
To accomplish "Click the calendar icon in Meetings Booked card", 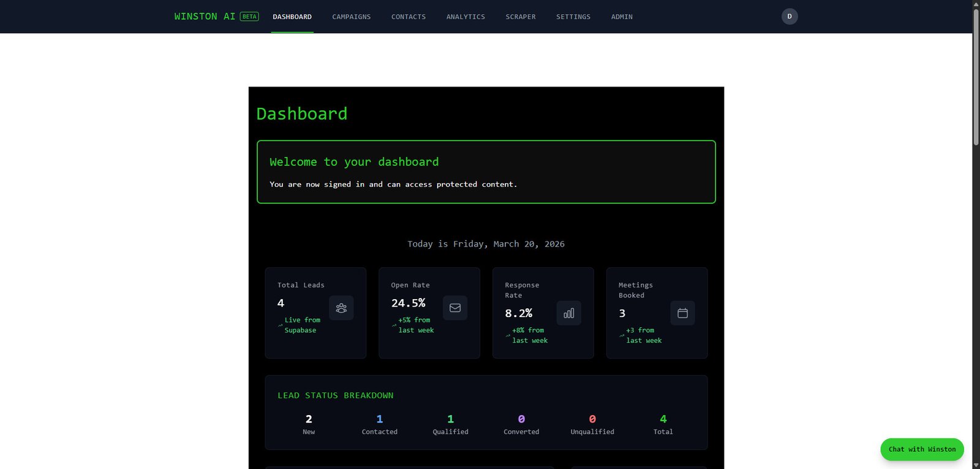I will pyautogui.click(x=682, y=313).
